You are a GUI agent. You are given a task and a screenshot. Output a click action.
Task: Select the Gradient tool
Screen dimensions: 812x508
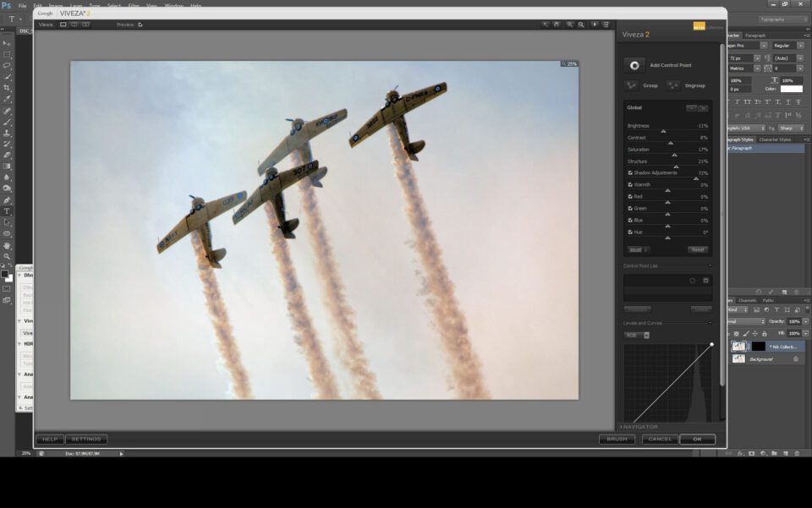7,167
